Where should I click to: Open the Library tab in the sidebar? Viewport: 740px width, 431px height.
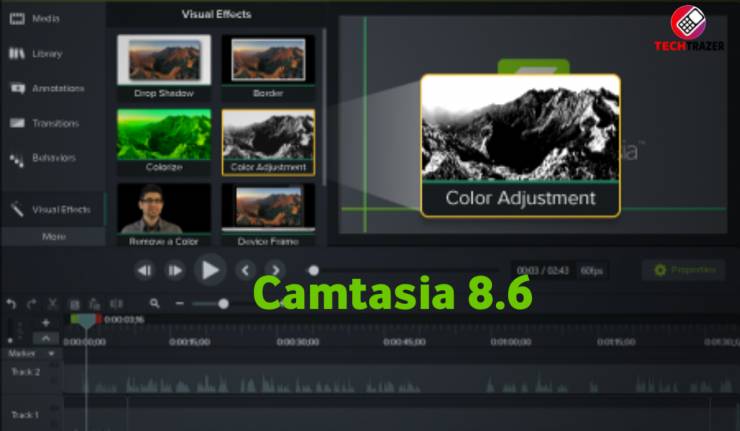coord(47,54)
